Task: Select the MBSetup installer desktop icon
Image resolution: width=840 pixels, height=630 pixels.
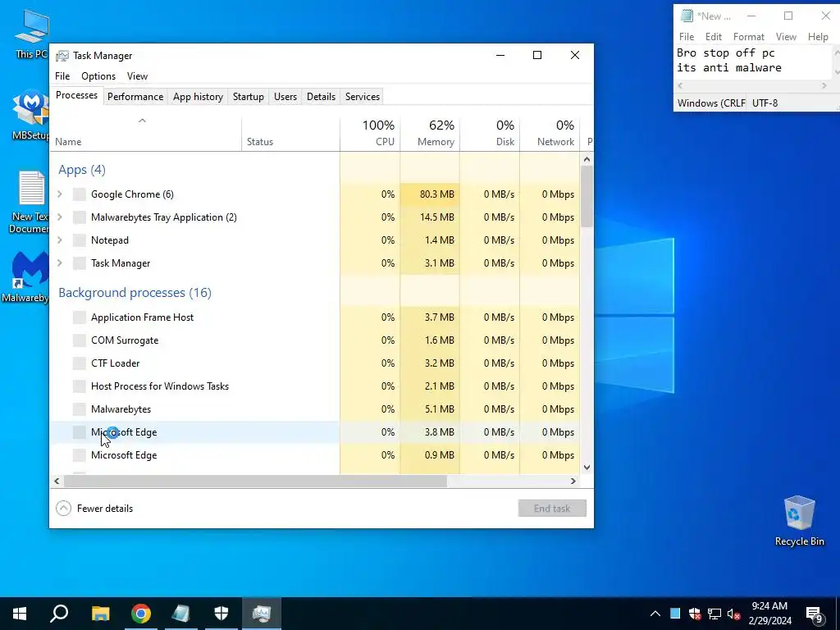Action: (31, 115)
